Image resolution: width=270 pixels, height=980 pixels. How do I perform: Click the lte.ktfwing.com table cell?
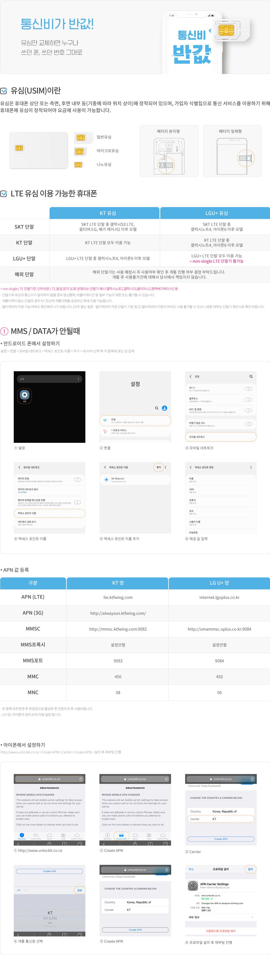coord(118,597)
